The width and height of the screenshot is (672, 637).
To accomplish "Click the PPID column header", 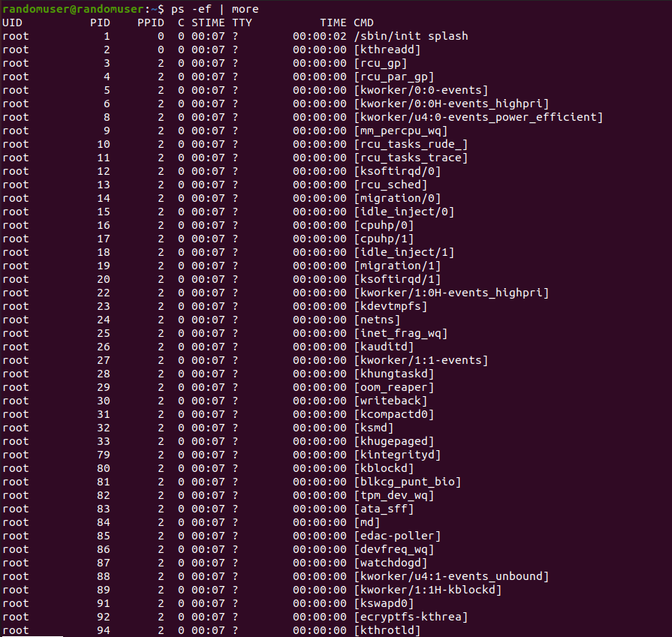I will point(150,23).
